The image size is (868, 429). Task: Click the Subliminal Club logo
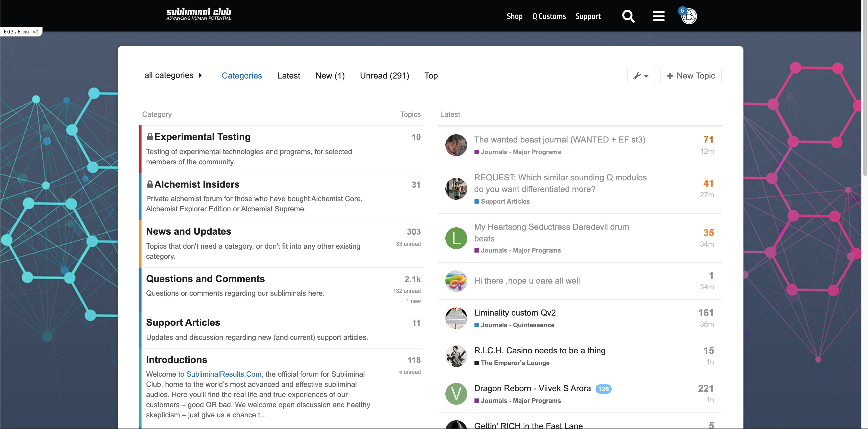coord(198,14)
